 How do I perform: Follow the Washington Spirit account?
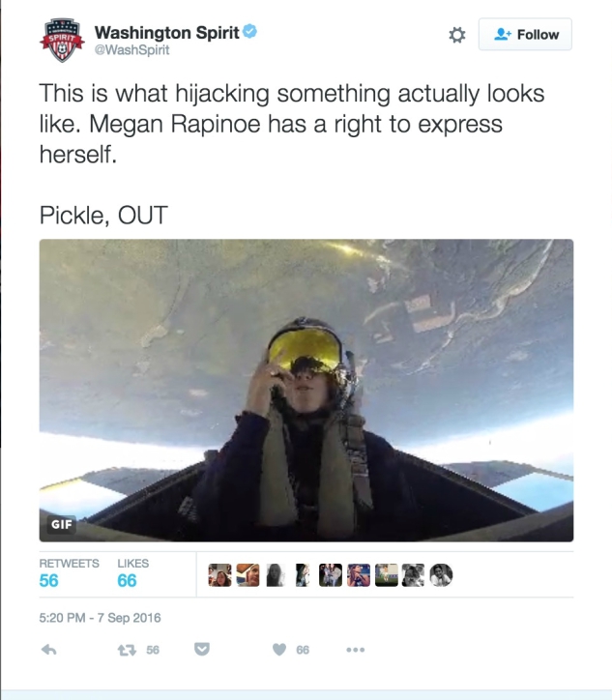(x=525, y=35)
